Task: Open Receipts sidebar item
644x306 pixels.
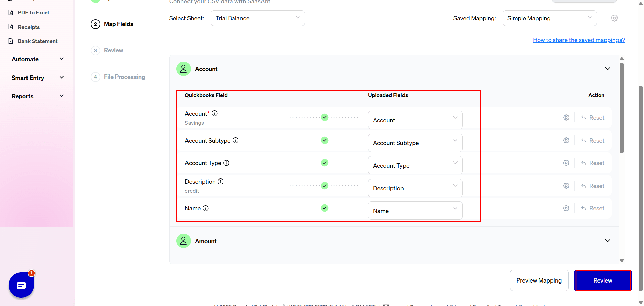Action: coord(29,27)
